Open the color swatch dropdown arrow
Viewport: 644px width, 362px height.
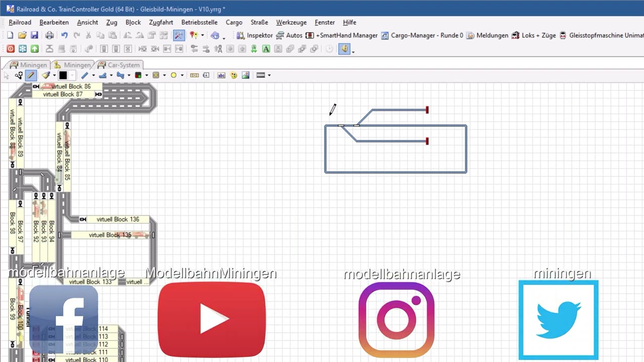(72, 75)
